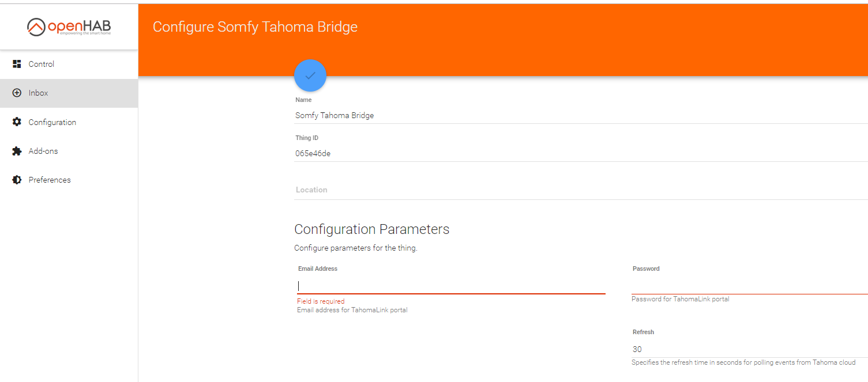The height and width of the screenshot is (382, 868).
Task: Open the Control menu item
Action: [42, 64]
